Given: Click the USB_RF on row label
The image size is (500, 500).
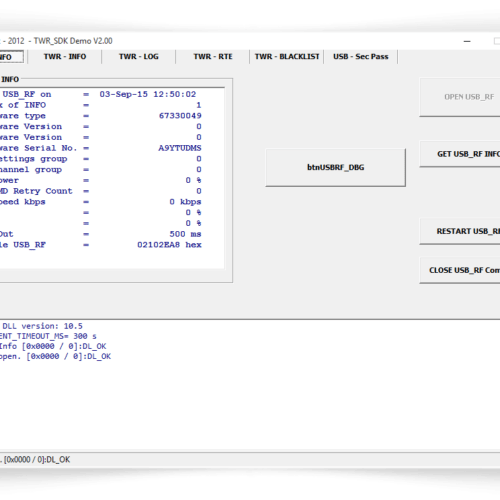Looking at the screenshot, I should coord(26,94).
